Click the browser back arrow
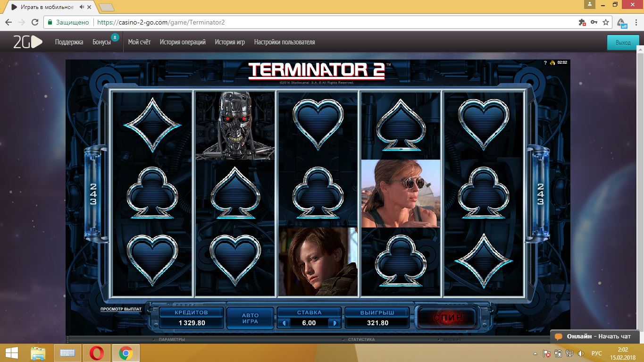 (x=8, y=22)
